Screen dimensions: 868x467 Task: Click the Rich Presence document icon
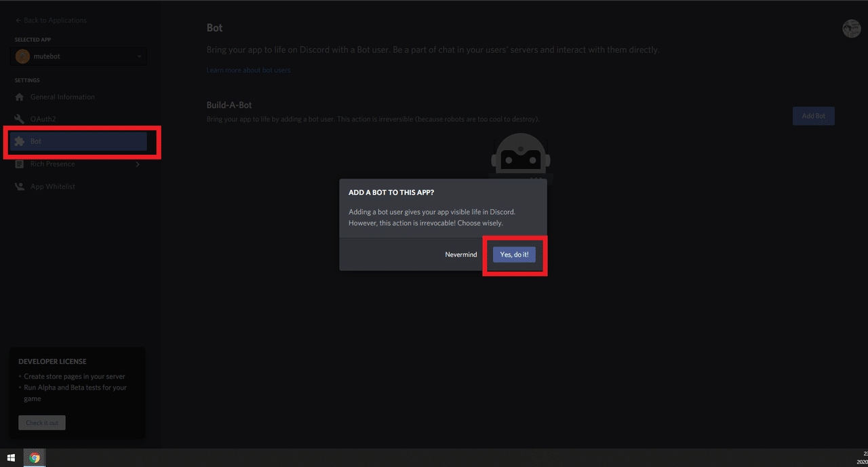pos(20,164)
